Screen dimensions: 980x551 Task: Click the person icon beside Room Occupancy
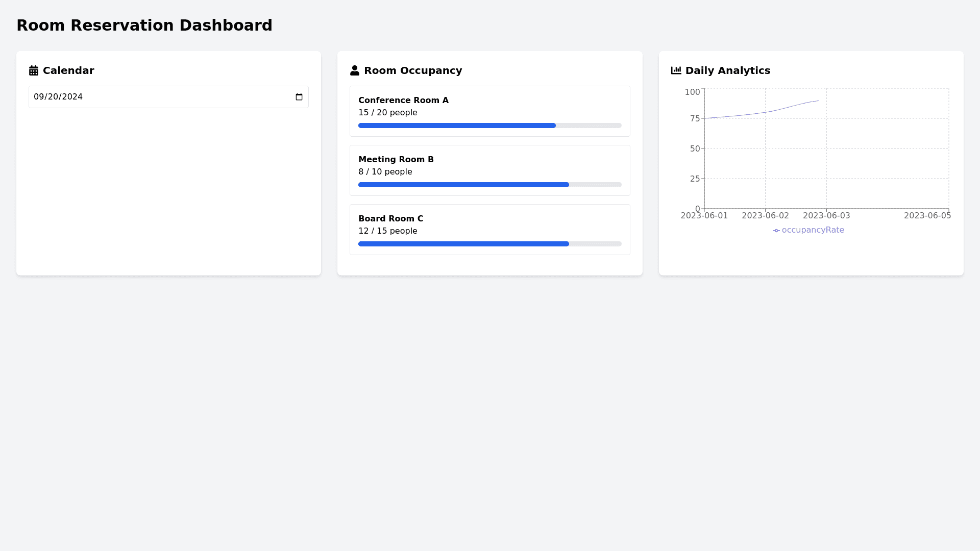click(355, 70)
